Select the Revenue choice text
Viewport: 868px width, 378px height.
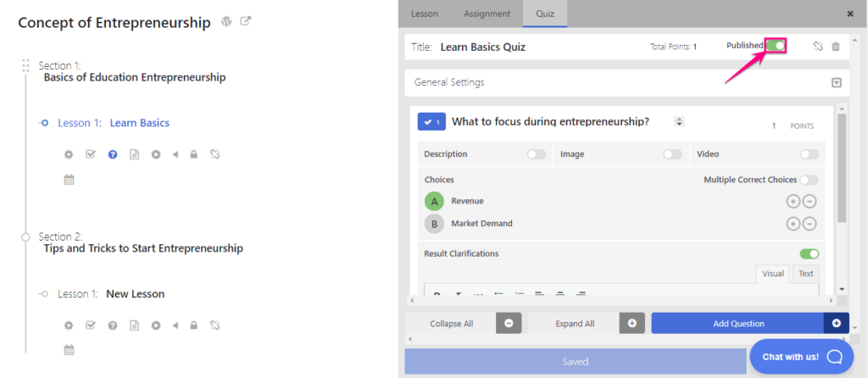pos(467,201)
